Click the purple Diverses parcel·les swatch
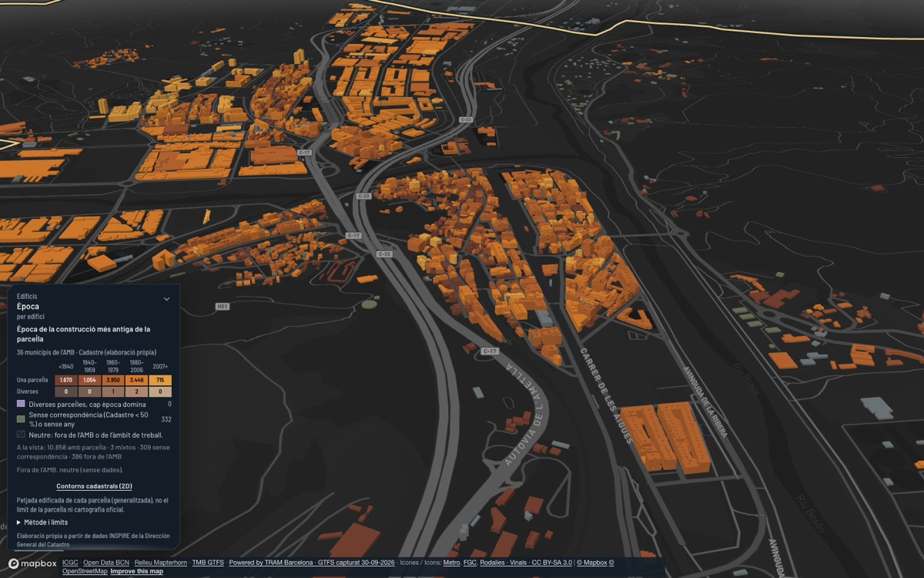This screenshot has height=578, width=924. click(x=21, y=404)
